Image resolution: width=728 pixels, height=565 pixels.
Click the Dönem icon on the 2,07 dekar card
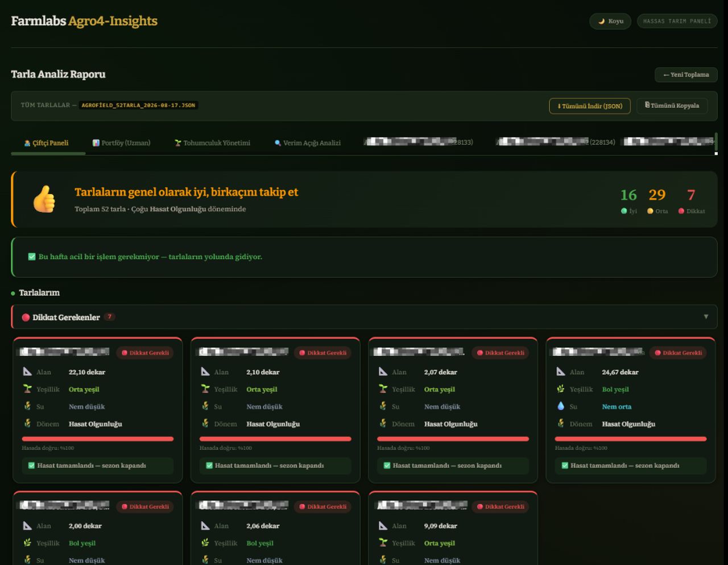[383, 423]
